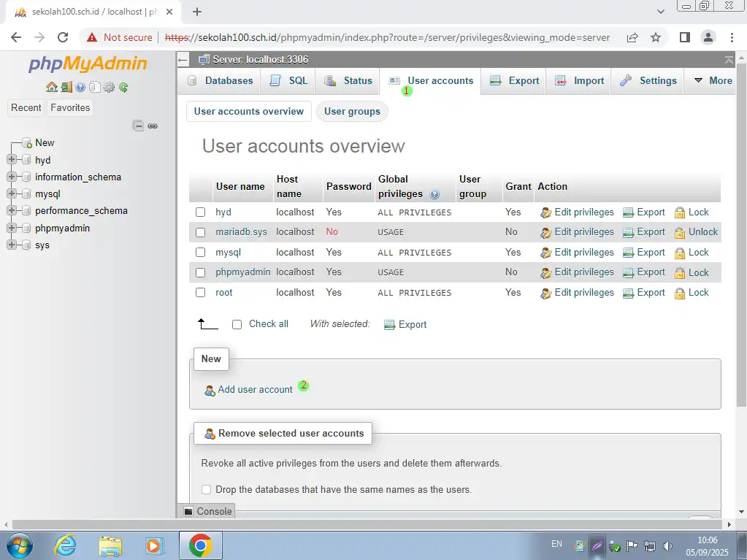747x560 pixels.
Task: Open Chrome's three-dot menu
Action: pos(732,38)
